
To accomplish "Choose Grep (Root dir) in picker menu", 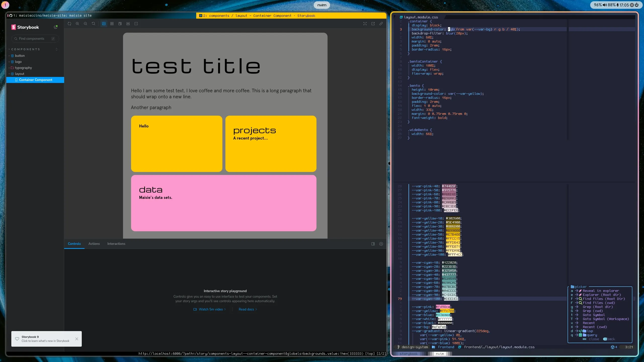I will click(598, 307).
